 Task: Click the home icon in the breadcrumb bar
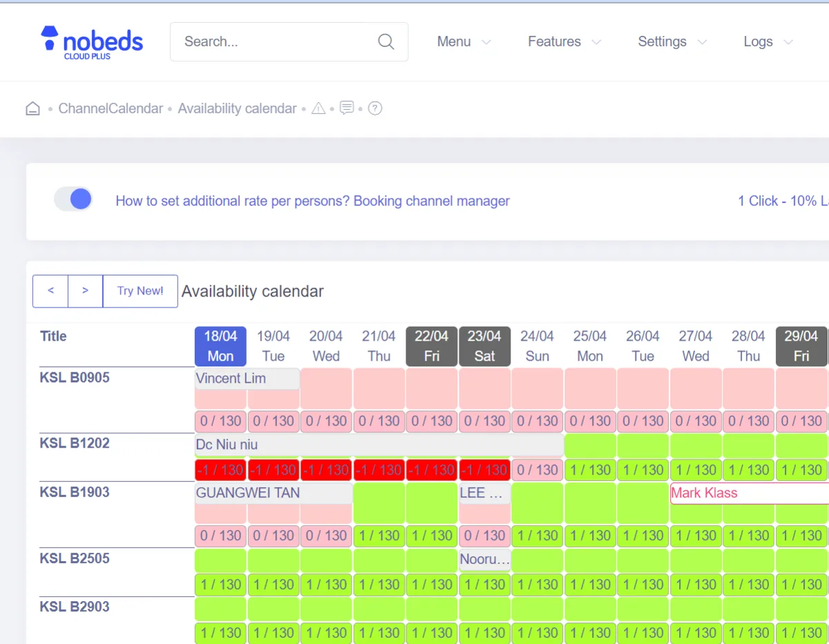(x=32, y=108)
